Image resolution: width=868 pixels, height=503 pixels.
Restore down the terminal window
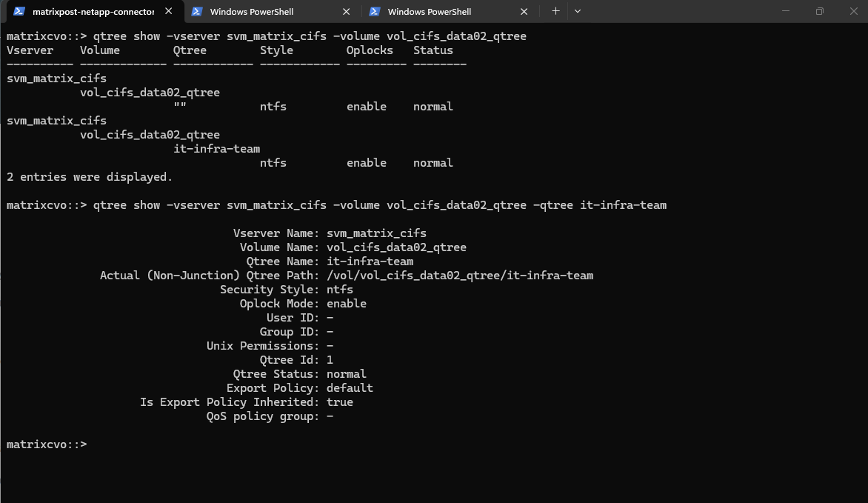pyautogui.click(x=819, y=11)
